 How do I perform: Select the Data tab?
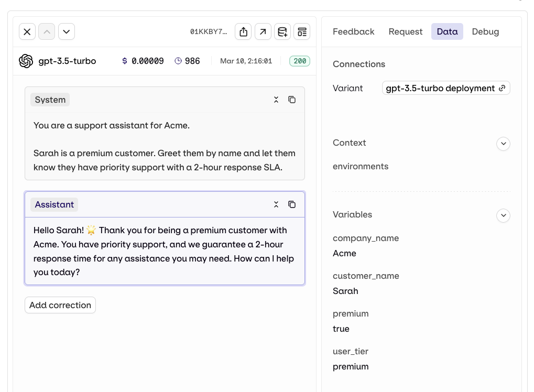pos(447,31)
